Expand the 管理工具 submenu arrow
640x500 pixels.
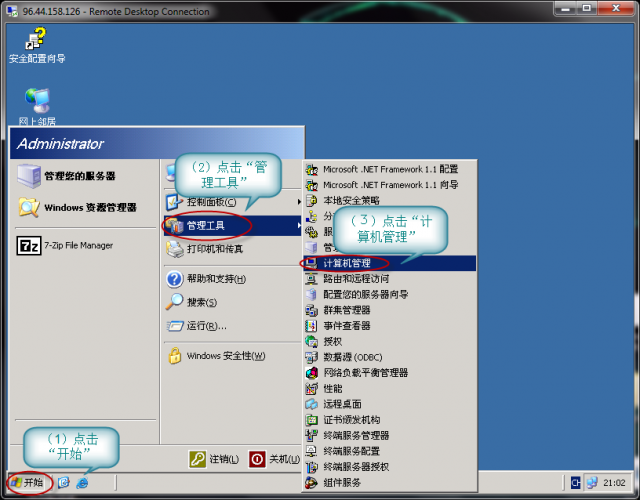(299, 225)
